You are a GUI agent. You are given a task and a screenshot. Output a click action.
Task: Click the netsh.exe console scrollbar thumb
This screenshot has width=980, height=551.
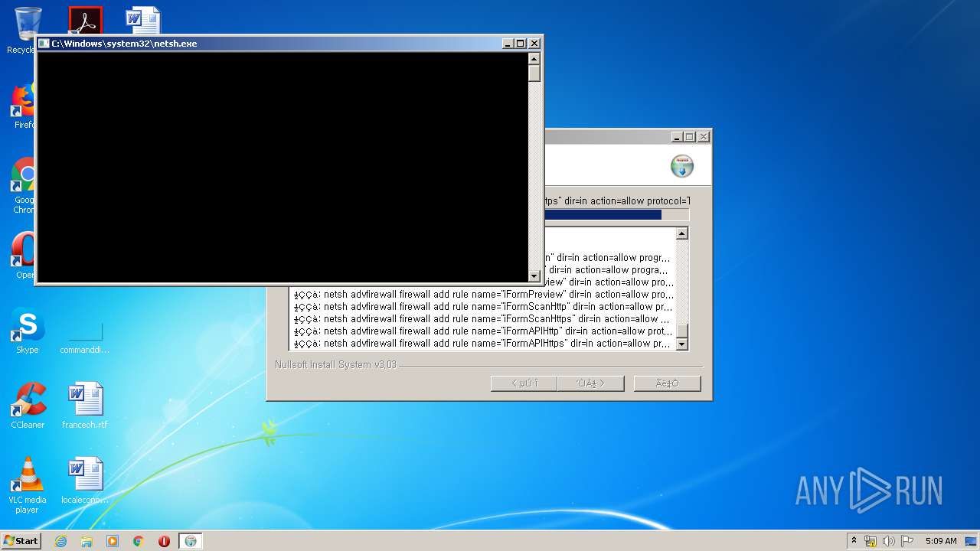534,73
